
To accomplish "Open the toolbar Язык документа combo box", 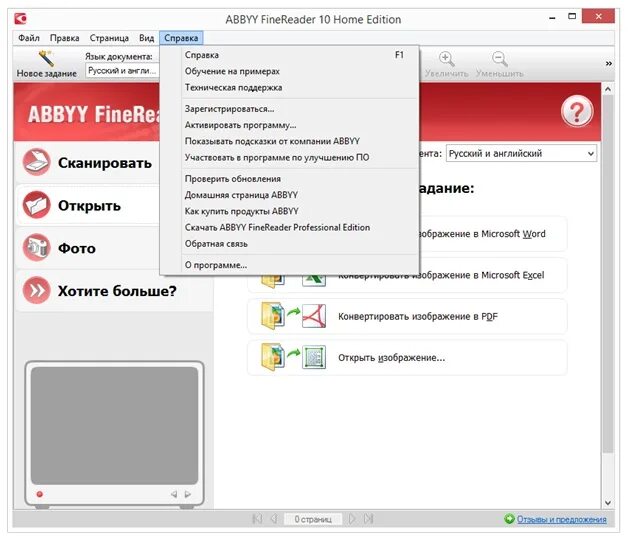I will pyautogui.click(x=122, y=71).
